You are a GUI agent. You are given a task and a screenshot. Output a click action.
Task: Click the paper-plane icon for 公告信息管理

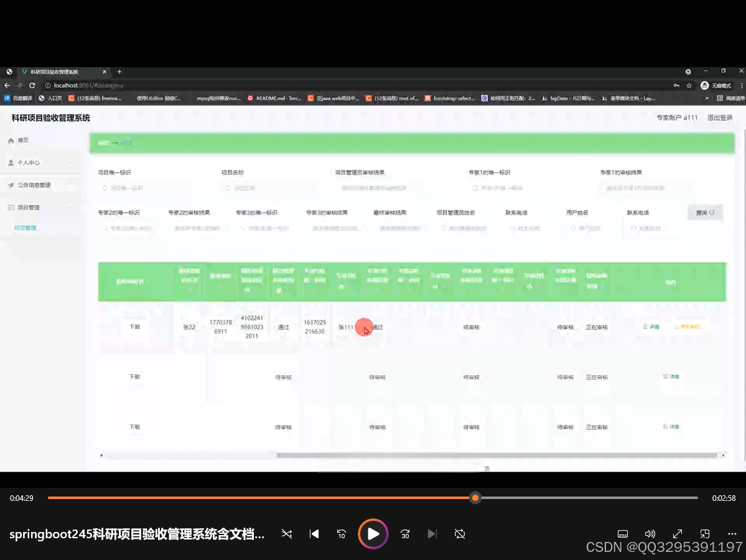point(11,185)
